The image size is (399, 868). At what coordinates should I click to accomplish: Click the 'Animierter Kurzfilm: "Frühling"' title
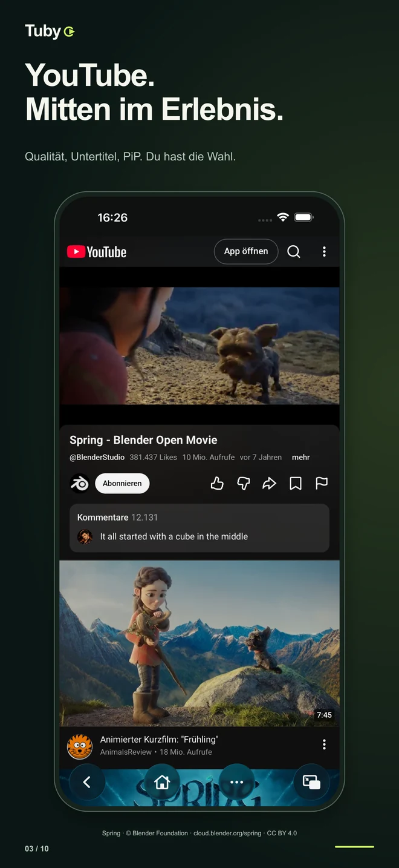tap(159, 740)
